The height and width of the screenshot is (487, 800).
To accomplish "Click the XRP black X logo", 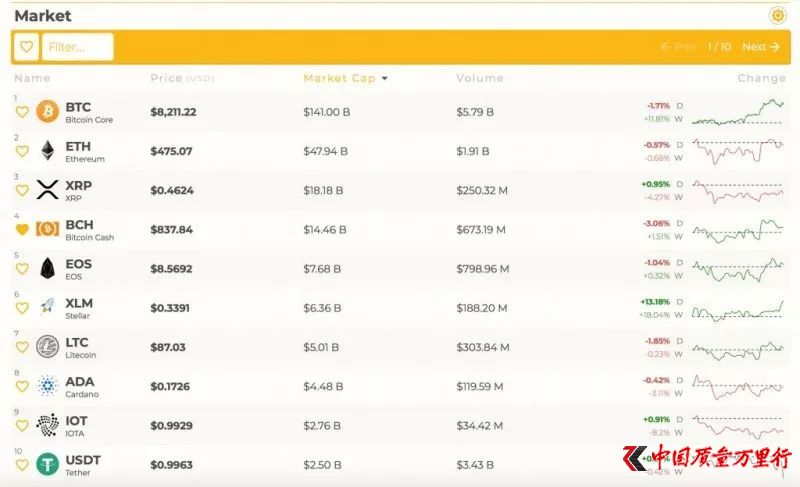I will click(47, 190).
